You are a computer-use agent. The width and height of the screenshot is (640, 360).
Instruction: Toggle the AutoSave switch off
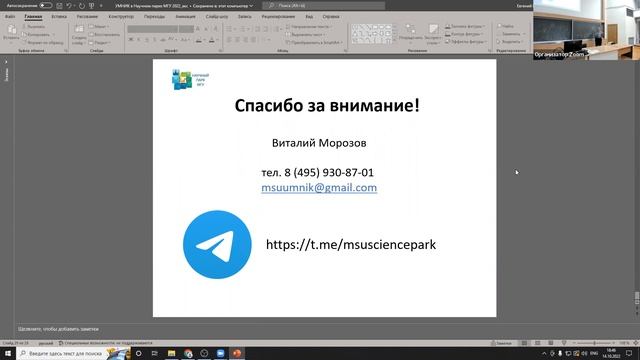click(45, 6)
